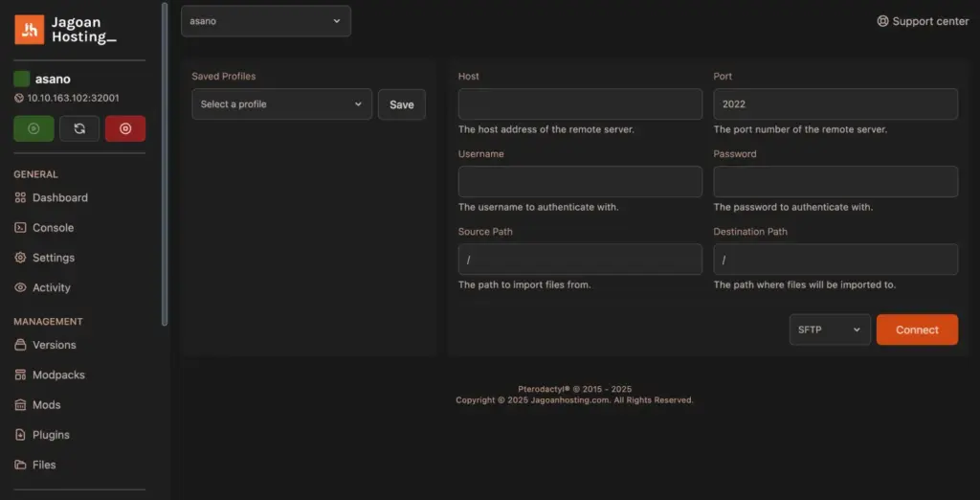Click the Pterodactyl copyright text
The image size is (980, 500).
574,389
